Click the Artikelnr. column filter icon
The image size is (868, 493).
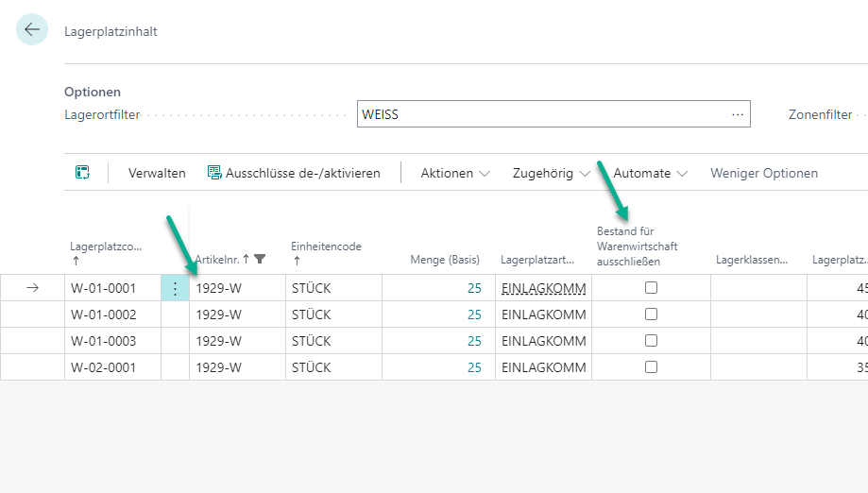pos(261,259)
